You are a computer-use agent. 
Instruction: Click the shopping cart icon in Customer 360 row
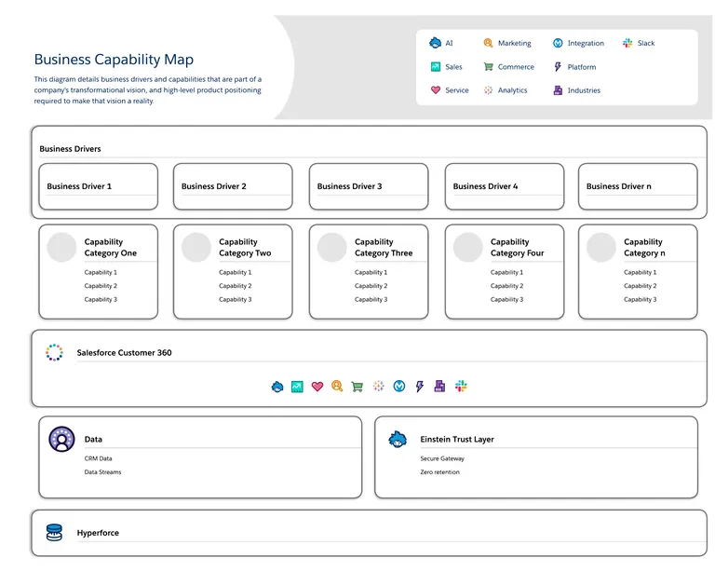(x=357, y=387)
